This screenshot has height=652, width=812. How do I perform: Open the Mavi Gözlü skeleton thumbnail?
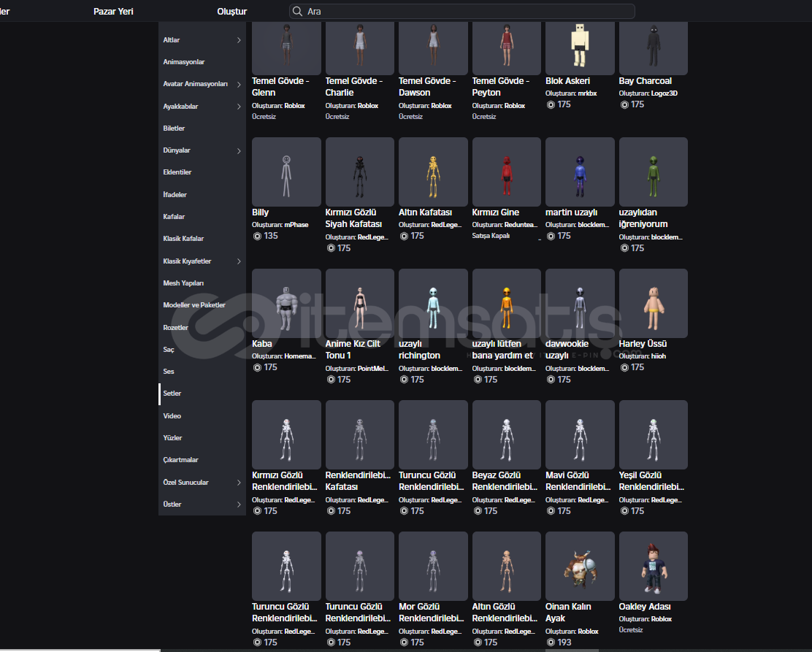[580, 435]
